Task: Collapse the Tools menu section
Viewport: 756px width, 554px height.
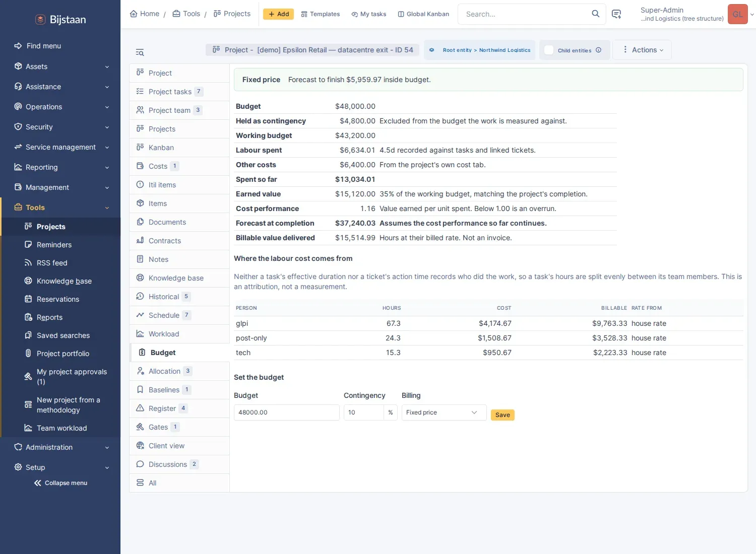Action: [60, 207]
